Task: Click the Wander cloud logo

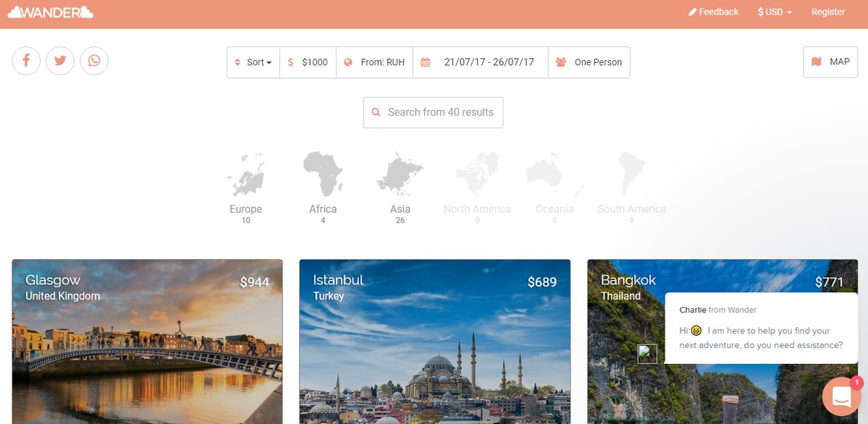Action: [x=51, y=12]
